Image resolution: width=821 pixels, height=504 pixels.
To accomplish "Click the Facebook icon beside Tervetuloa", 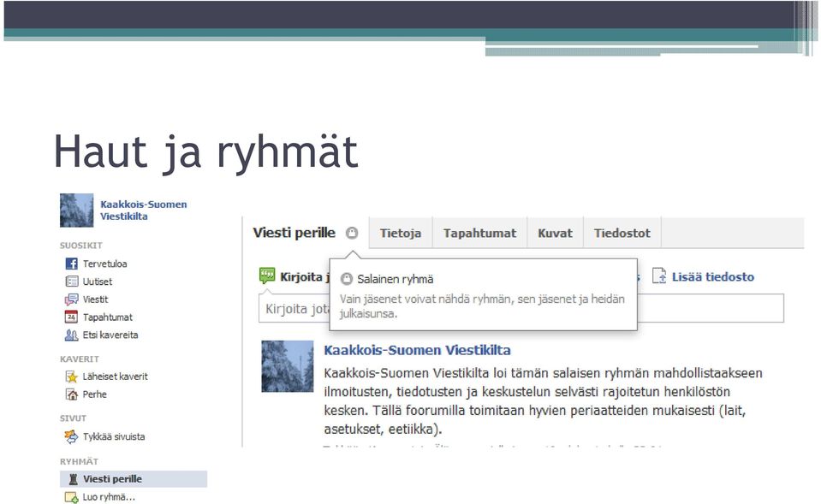I will pyautogui.click(x=72, y=264).
